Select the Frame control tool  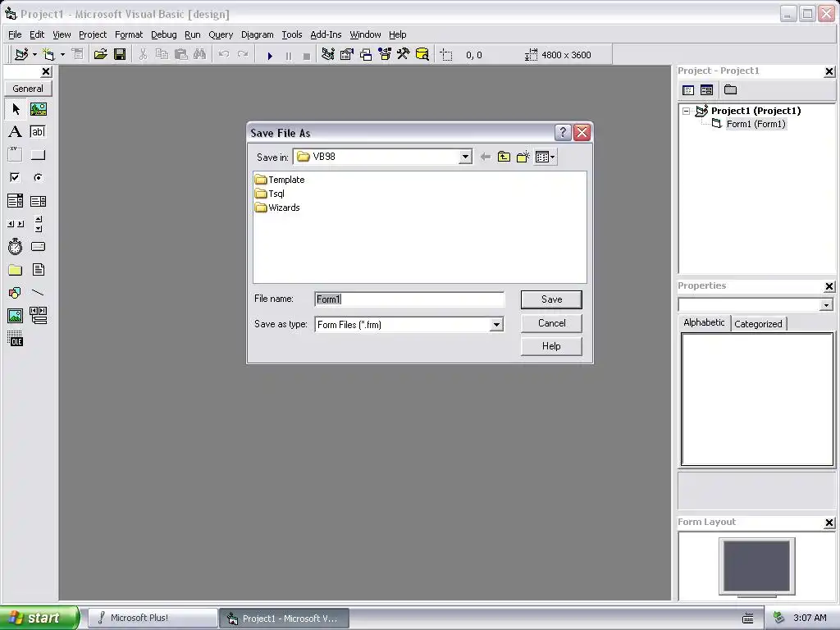[16, 155]
